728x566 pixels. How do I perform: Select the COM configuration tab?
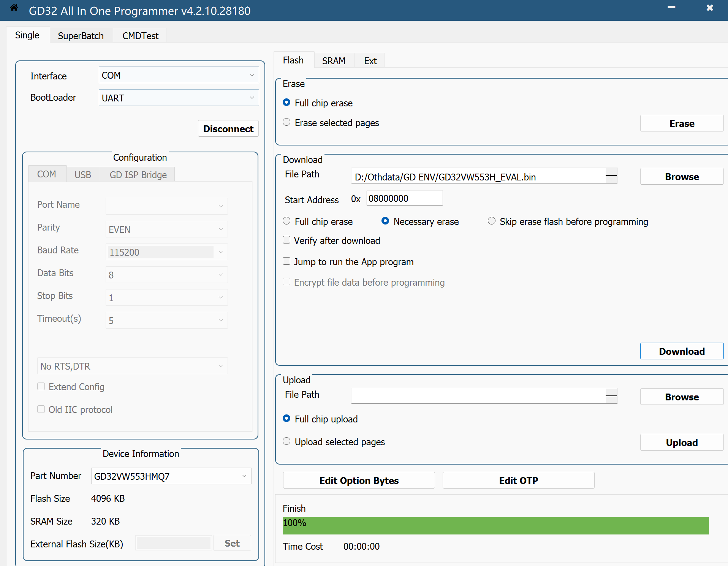[x=47, y=174]
